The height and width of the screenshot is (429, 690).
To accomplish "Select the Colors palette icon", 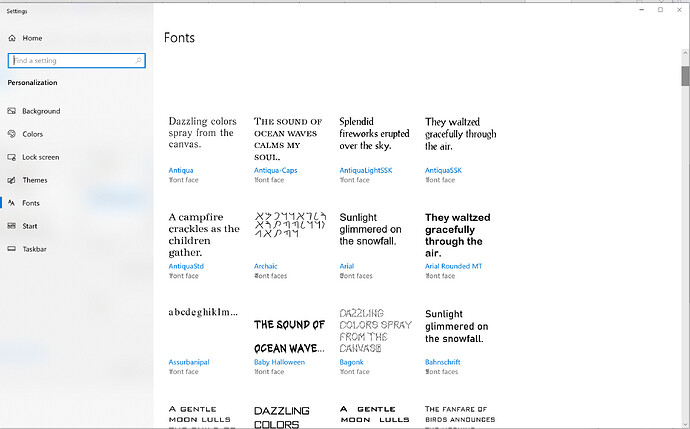I will tap(12, 134).
